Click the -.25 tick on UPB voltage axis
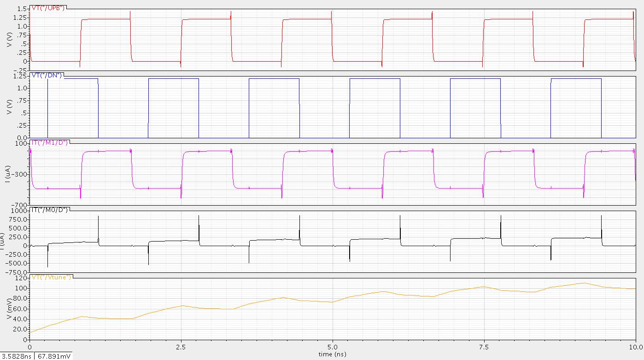Screen dimensions: 644x360 point(20,70)
